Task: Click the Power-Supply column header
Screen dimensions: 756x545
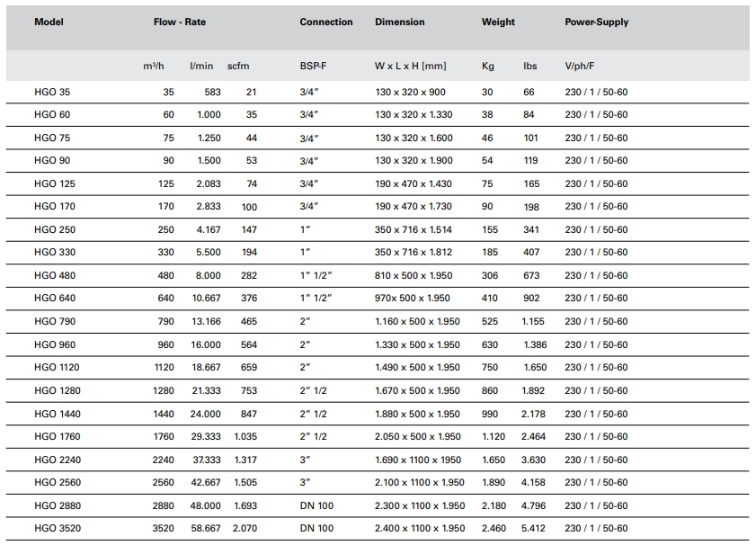Action: click(596, 22)
